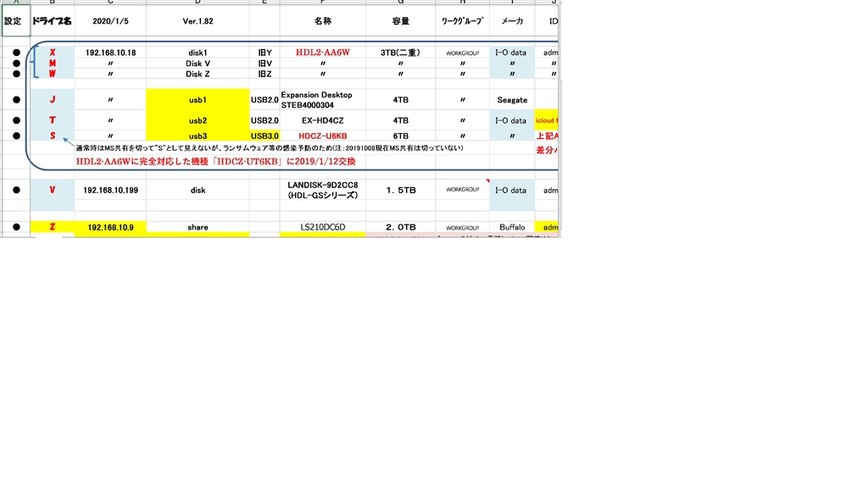Select the IP address 192.168.10.18 cell
This screenshot has width=868, height=488.
coord(110,52)
